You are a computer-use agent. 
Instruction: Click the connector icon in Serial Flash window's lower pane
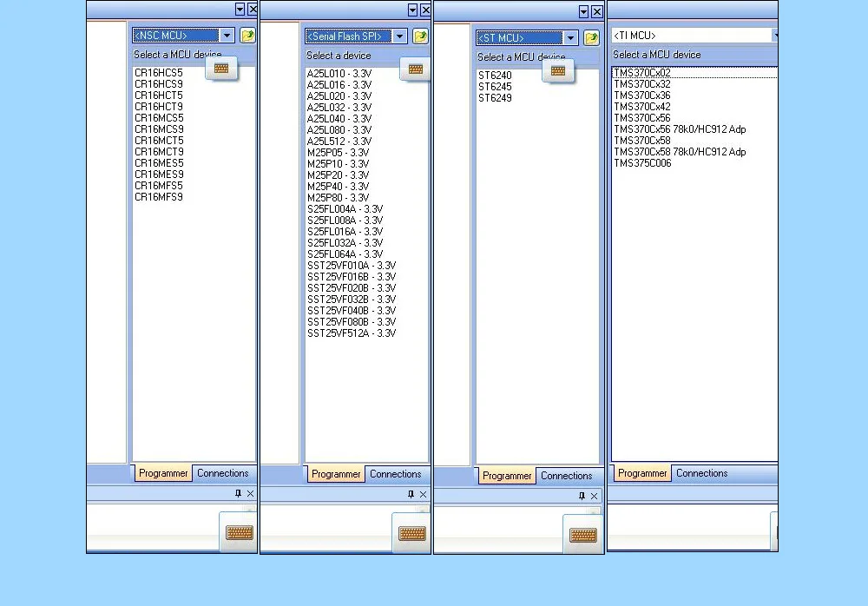point(411,533)
